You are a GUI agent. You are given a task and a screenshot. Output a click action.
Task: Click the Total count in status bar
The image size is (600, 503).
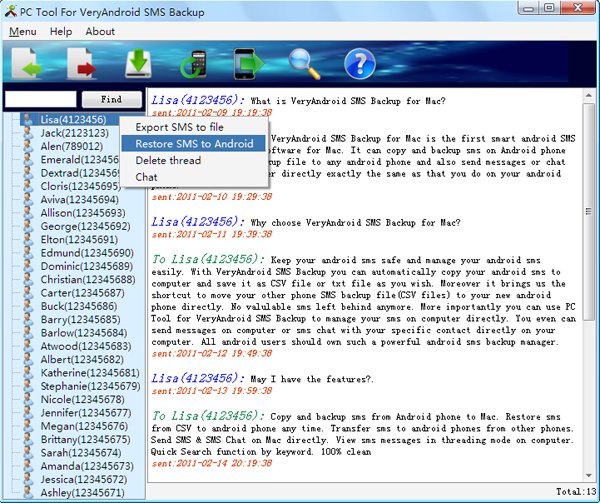pos(576,492)
